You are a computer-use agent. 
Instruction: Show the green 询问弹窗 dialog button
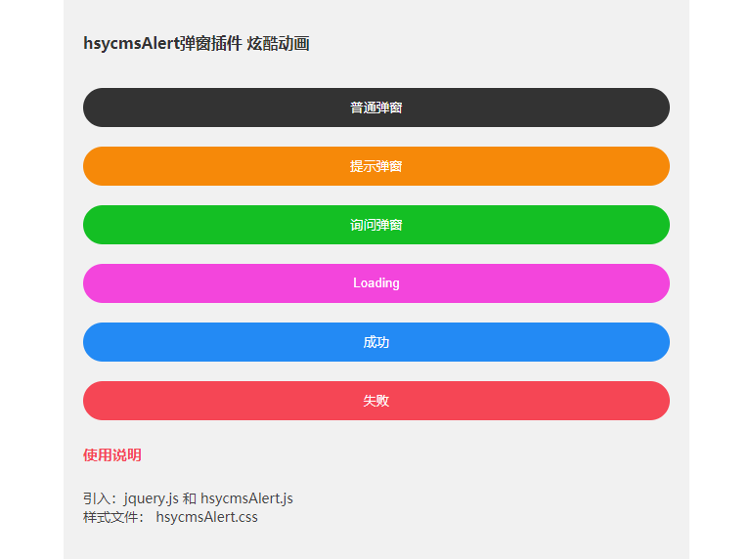(x=375, y=225)
